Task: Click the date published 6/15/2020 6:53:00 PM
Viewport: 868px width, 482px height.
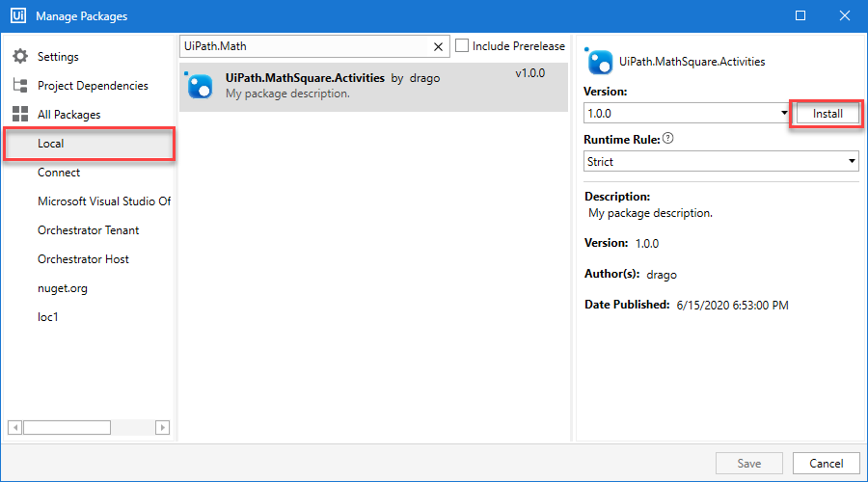Action: point(732,305)
